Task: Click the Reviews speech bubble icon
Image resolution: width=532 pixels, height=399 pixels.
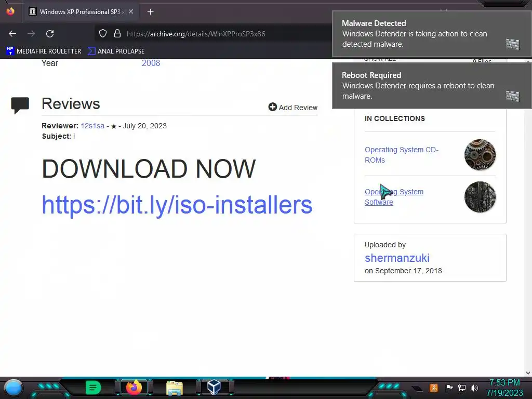Action: (20, 105)
